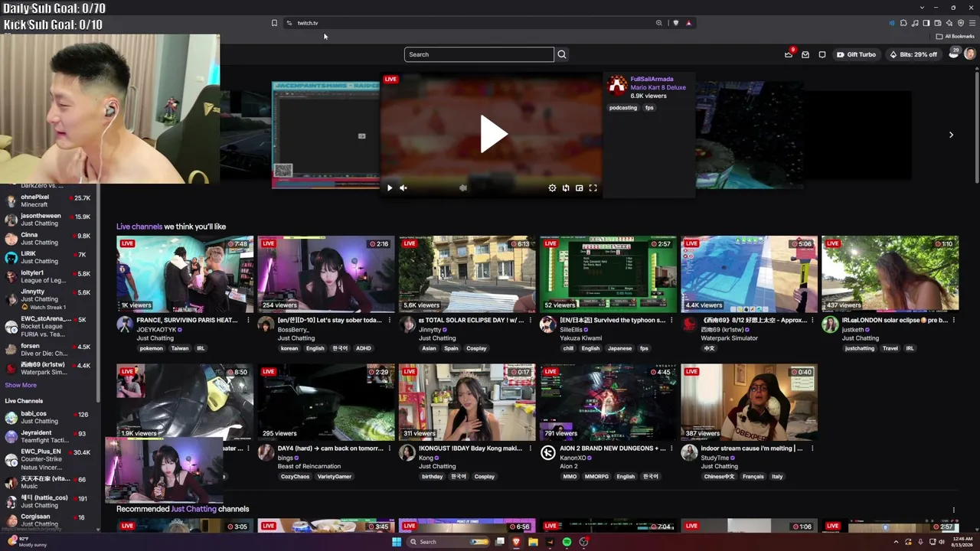Open Spotify from the taskbar

[x=567, y=542]
